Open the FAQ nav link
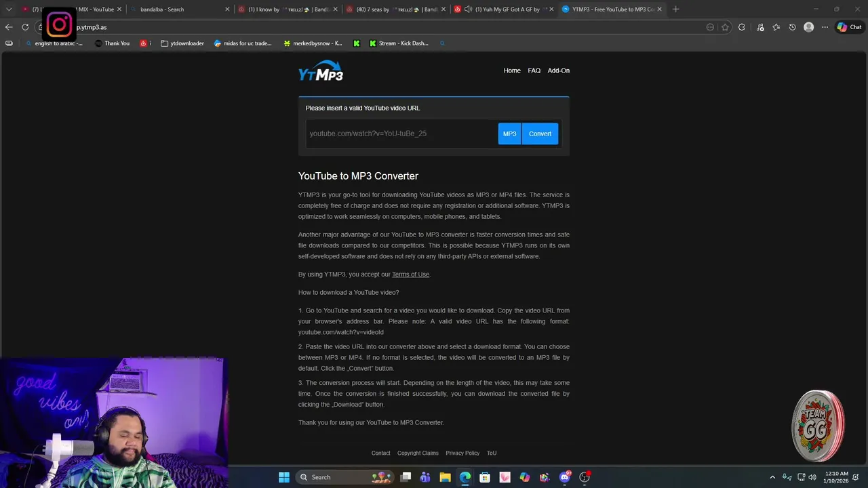The height and width of the screenshot is (488, 868). pyautogui.click(x=534, y=70)
